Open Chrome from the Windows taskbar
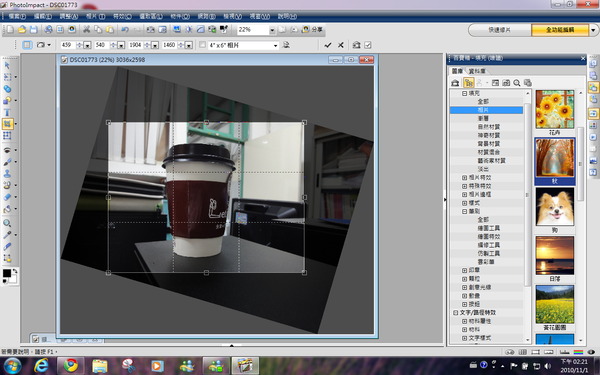This screenshot has height=375, width=600. coord(70,365)
